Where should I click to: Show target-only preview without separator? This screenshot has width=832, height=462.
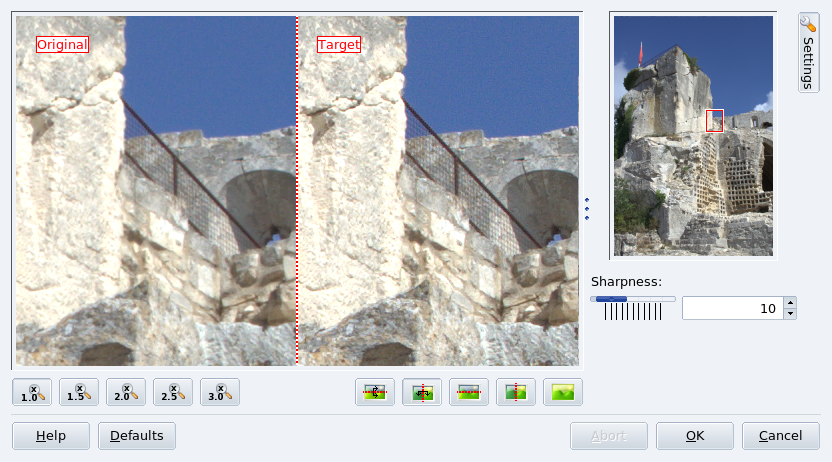(x=563, y=392)
